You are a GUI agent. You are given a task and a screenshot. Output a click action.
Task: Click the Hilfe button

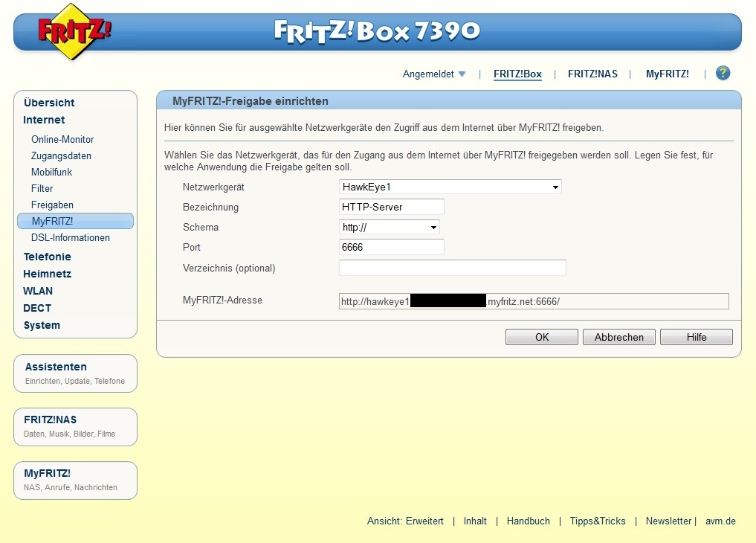[x=697, y=337]
